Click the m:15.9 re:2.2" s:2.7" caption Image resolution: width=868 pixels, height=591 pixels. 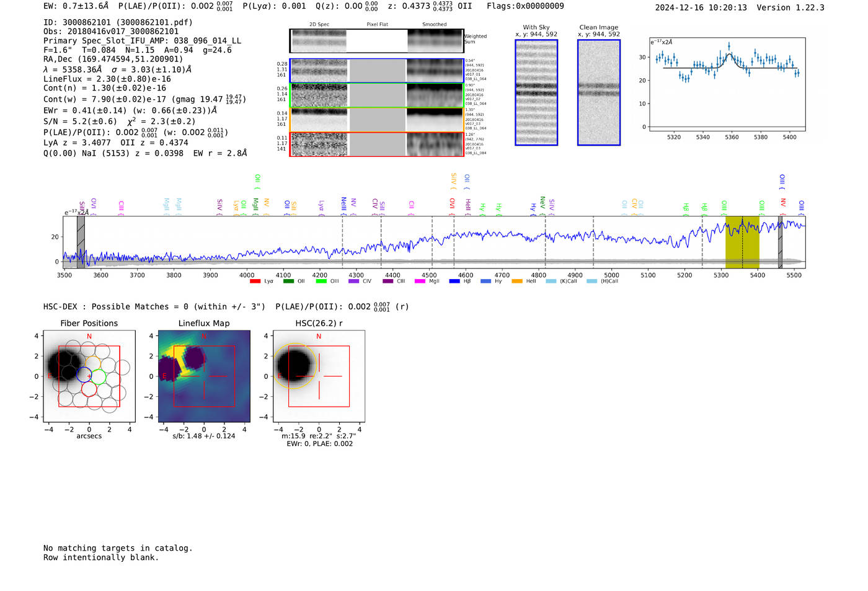click(319, 436)
